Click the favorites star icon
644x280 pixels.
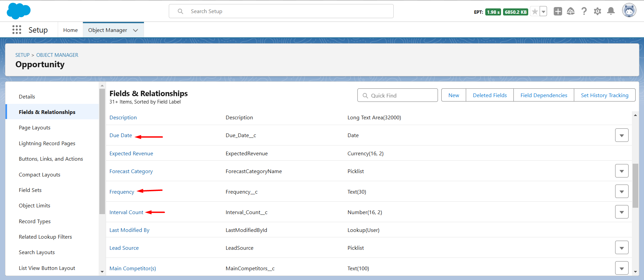pyautogui.click(x=535, y=12)
